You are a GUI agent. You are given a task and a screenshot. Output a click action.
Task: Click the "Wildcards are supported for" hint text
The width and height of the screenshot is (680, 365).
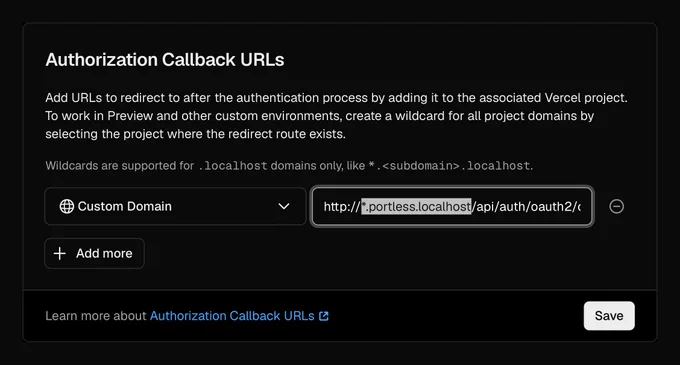[119, 166]
